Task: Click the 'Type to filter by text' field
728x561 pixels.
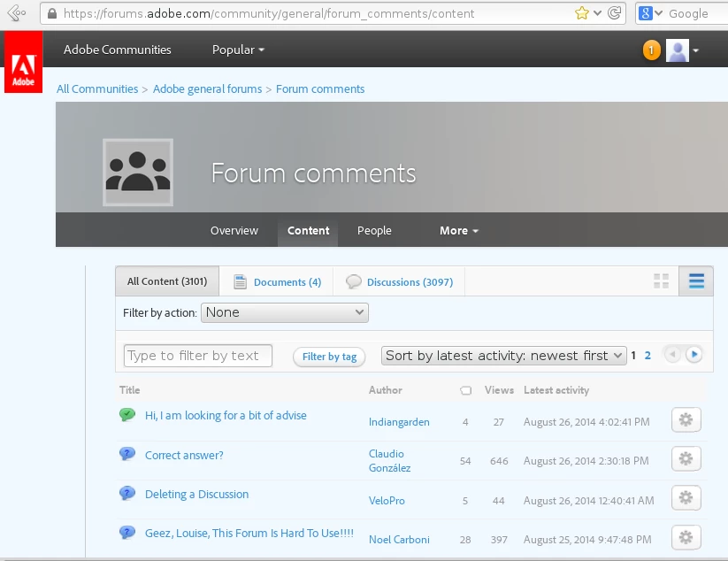Action: click(x=198, y=356)
